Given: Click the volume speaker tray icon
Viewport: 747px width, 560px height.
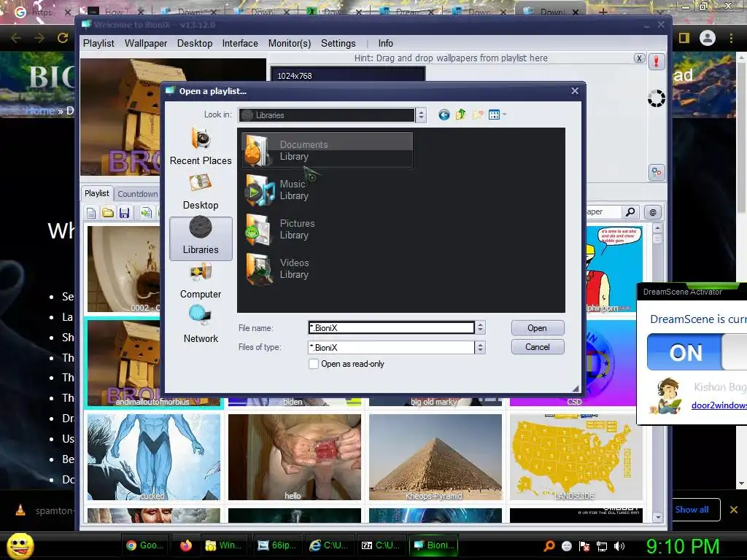Looking at the screenshot, I should click(619, 546).
